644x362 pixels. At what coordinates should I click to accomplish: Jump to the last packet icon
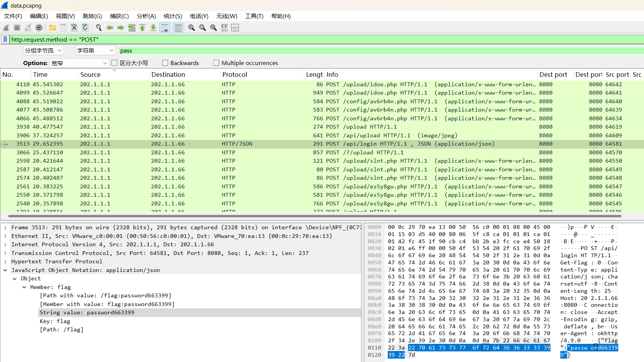tap(153, 28)
